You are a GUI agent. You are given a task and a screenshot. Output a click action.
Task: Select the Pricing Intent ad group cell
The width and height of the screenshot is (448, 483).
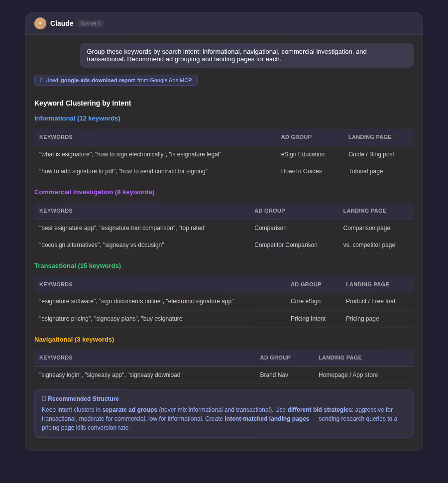pos(308,319)
